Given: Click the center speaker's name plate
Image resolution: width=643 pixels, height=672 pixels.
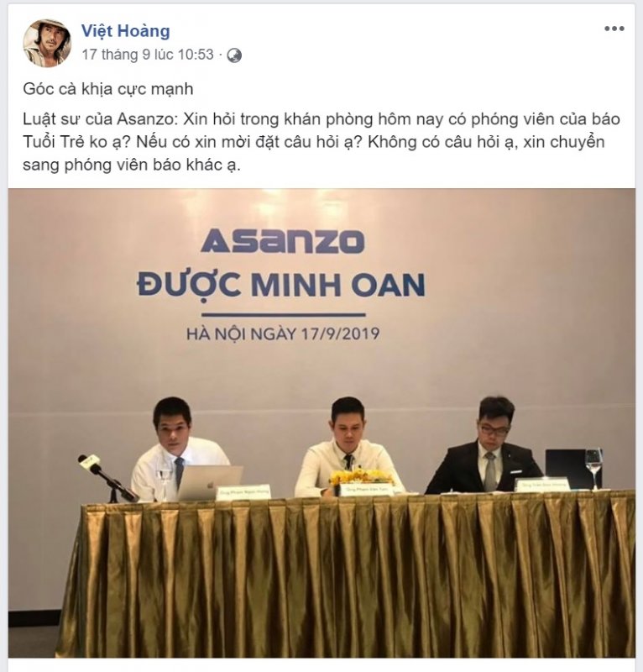Looking at the screenshot, I should pyautogui.click(x=366, y=489).
